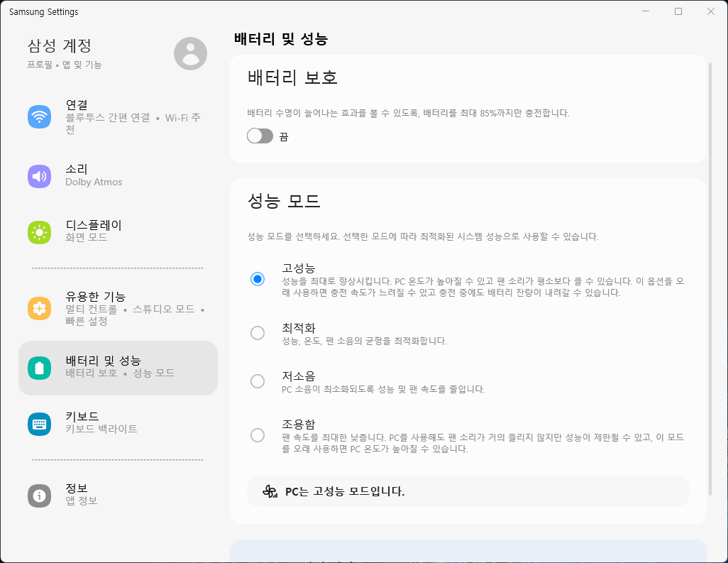Maximize the Samsung Settings window
This screenshot has width=728, height=563.
[x=678, y=11]
